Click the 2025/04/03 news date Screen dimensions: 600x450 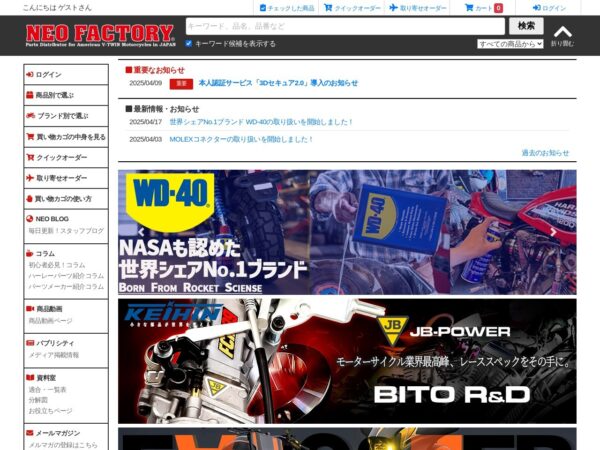click(x=145, y=139)
